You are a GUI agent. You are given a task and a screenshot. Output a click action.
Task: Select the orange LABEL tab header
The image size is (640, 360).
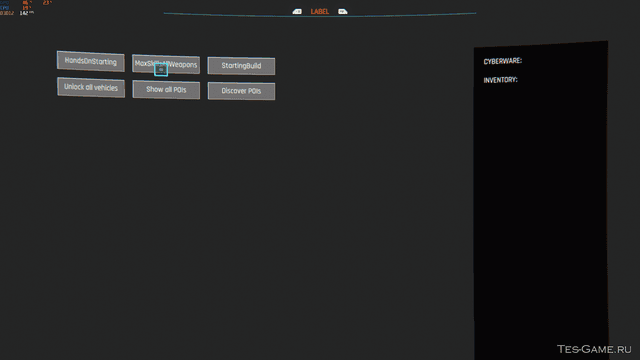[320, 11]
